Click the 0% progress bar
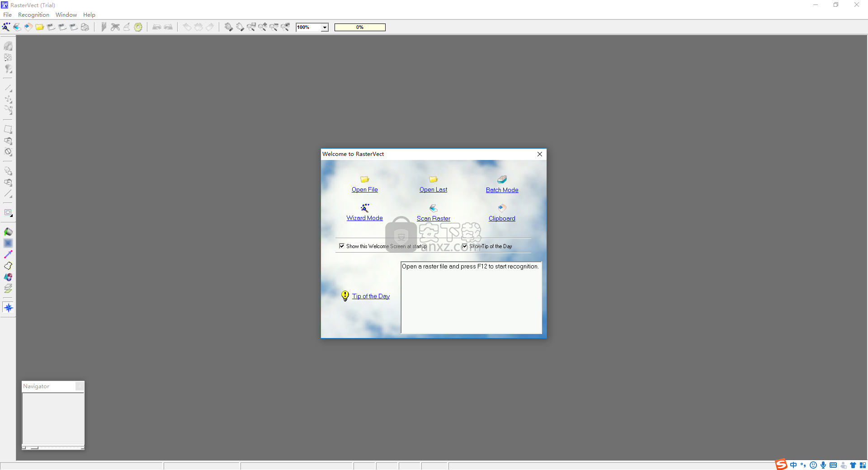868x470 pixels. [x=360, y=28]
